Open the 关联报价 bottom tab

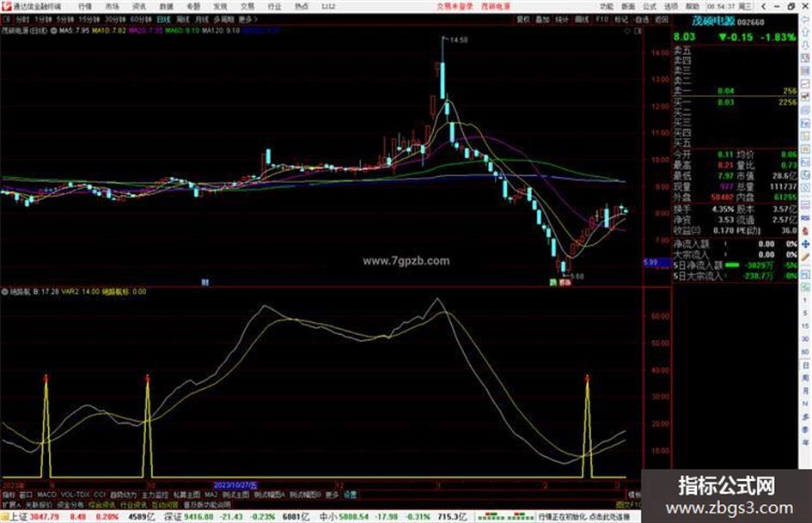39,505
